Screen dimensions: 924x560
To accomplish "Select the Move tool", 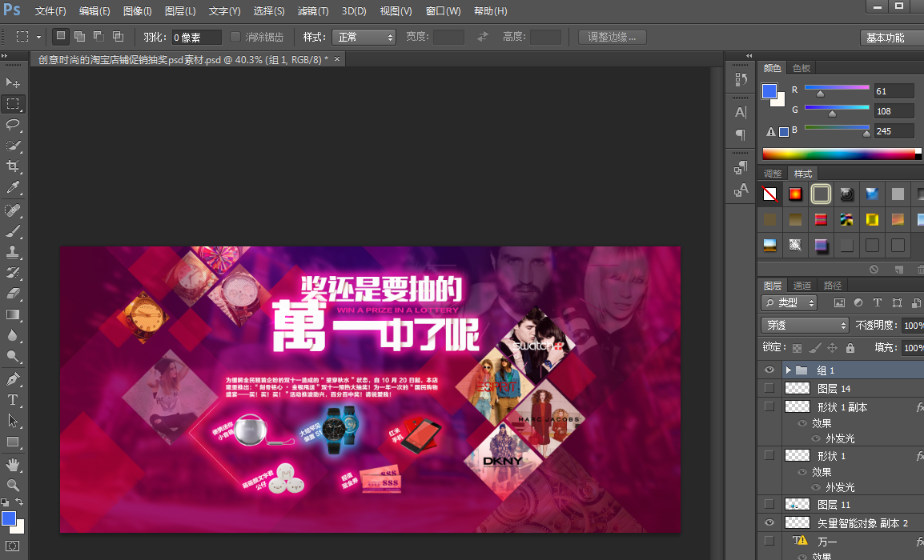I will point(12,82).
